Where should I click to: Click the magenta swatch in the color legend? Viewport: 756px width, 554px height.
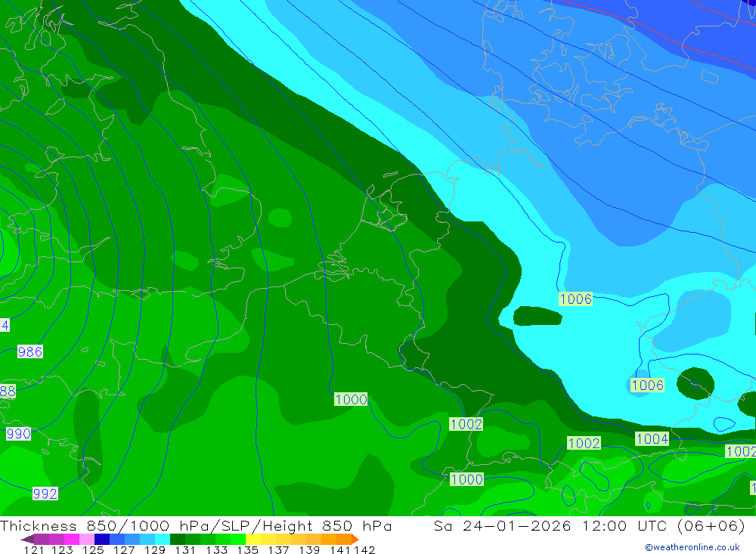pos(72,539)
